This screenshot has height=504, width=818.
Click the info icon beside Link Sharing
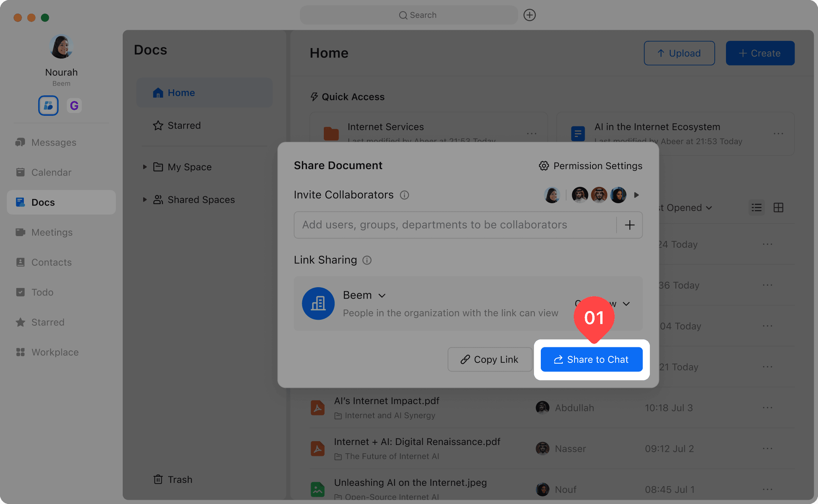coord(367,260)
